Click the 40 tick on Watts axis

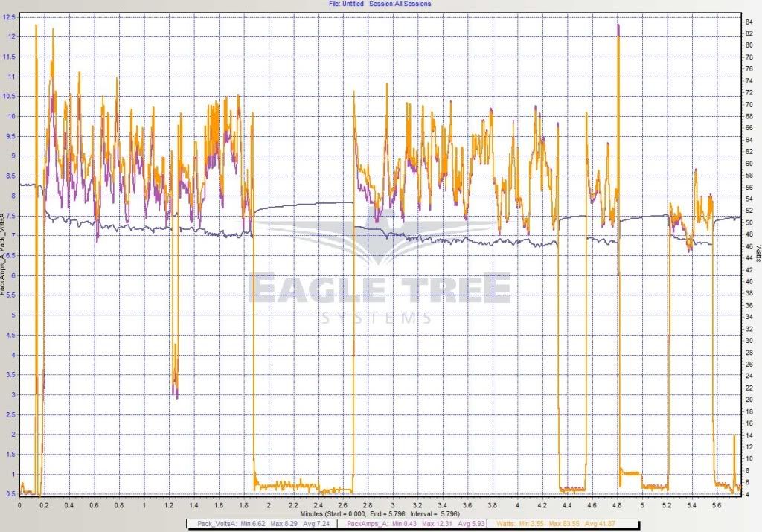point(749,281)
